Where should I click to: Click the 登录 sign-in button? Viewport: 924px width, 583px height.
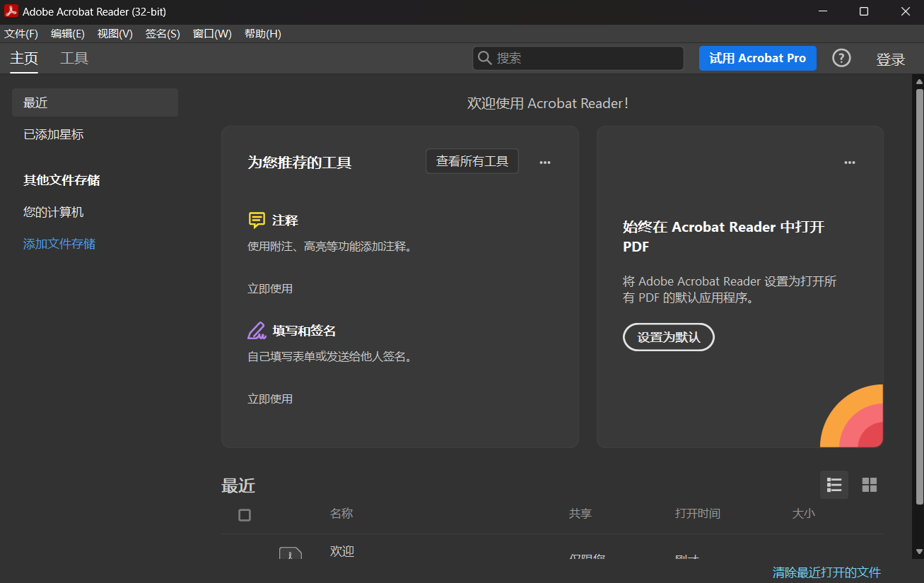coord(891,59)
